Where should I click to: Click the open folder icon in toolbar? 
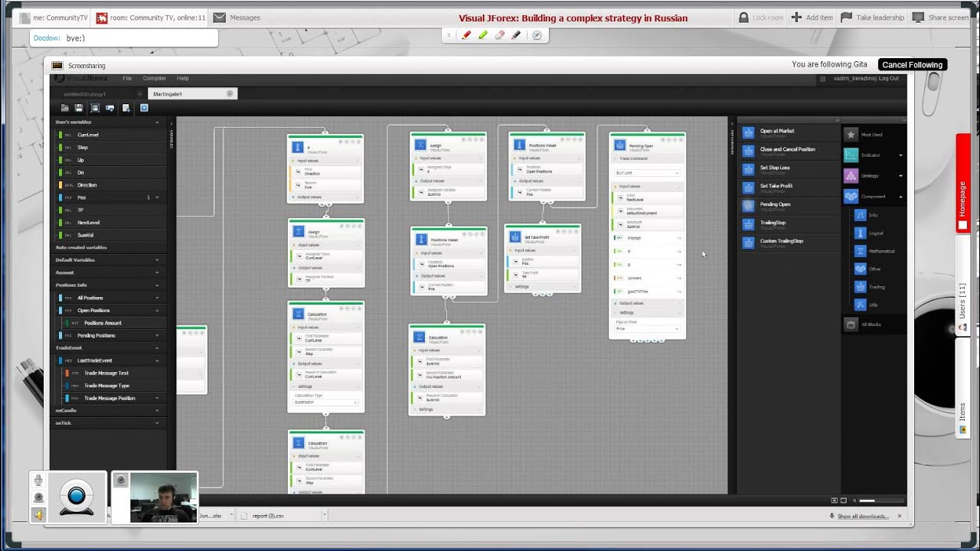(x=65, y=109)
